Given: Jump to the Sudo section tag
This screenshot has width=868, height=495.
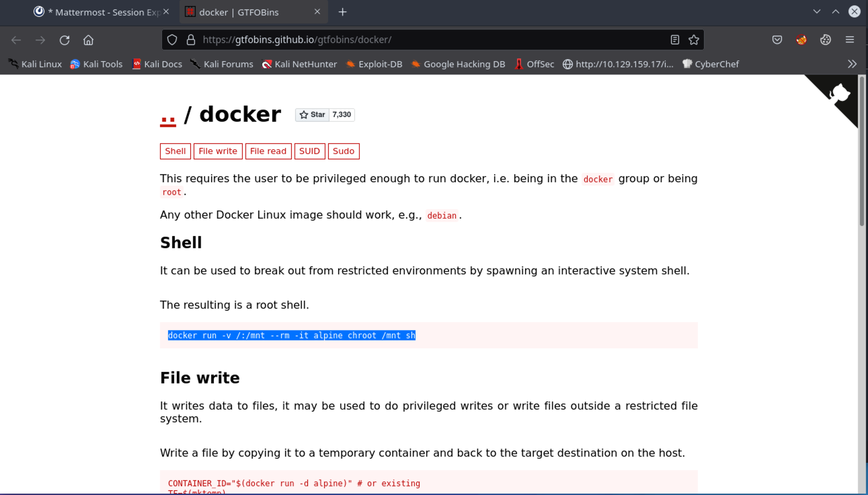Looking at the screenshot, I should click(x=344, y=151).
